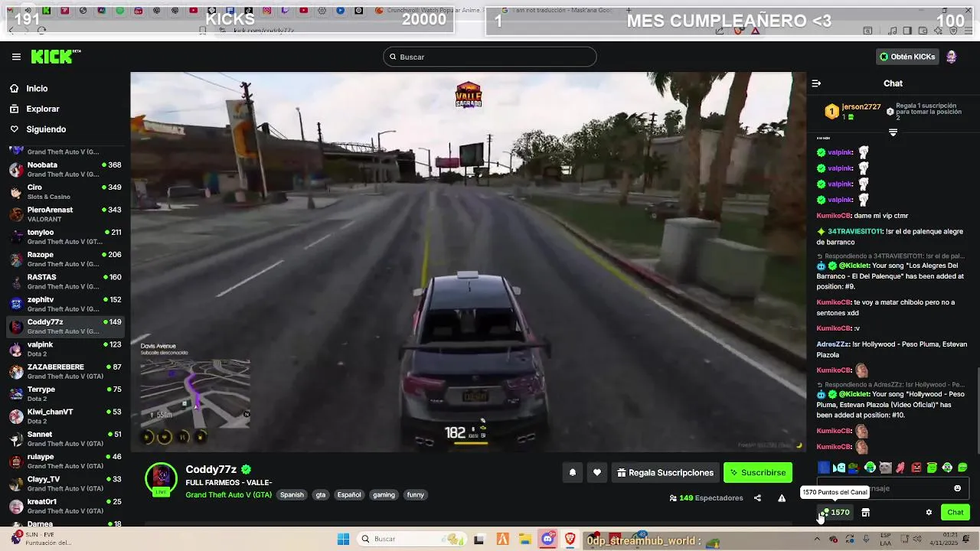980x551 pixels.
Task: Open Ciro Slots & Casino channel
Action: 65,192
